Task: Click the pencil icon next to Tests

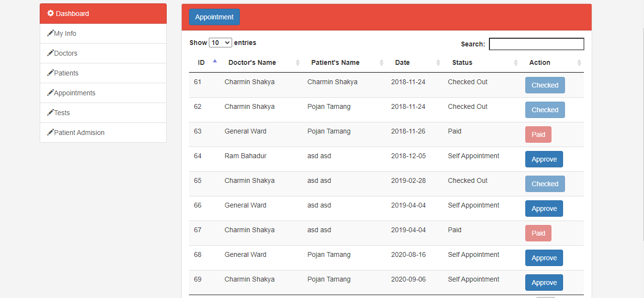Action: click(50, 113)
